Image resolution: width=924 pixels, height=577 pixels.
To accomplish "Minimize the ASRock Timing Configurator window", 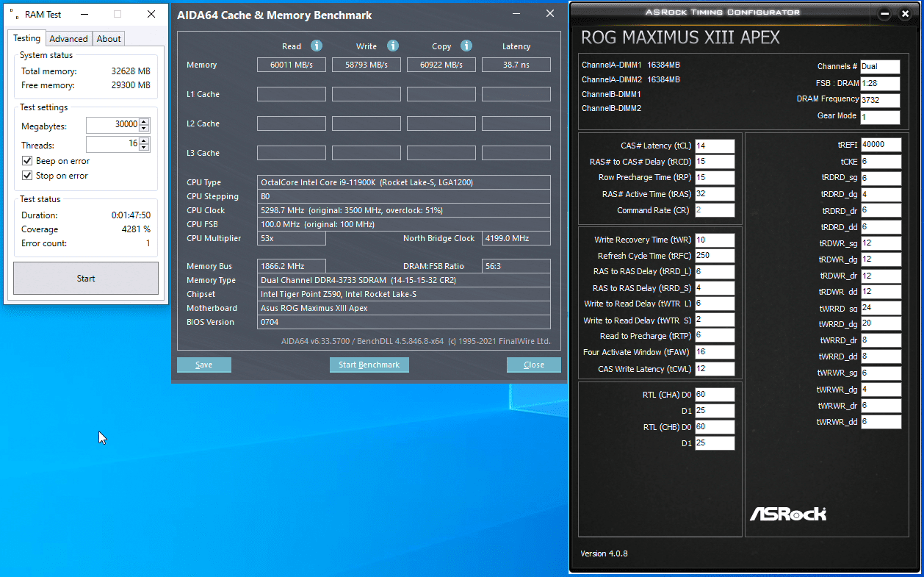I will click(886, 13).
